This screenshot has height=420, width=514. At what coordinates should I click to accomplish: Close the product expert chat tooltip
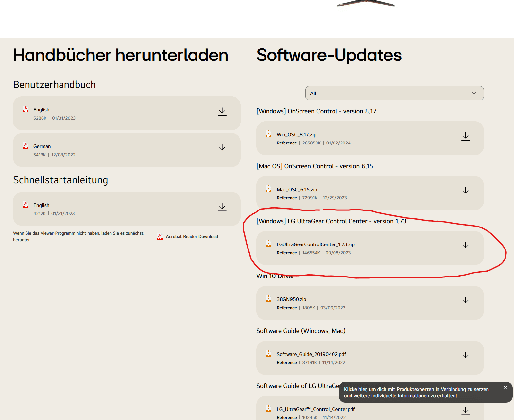[x=505, y=388]
